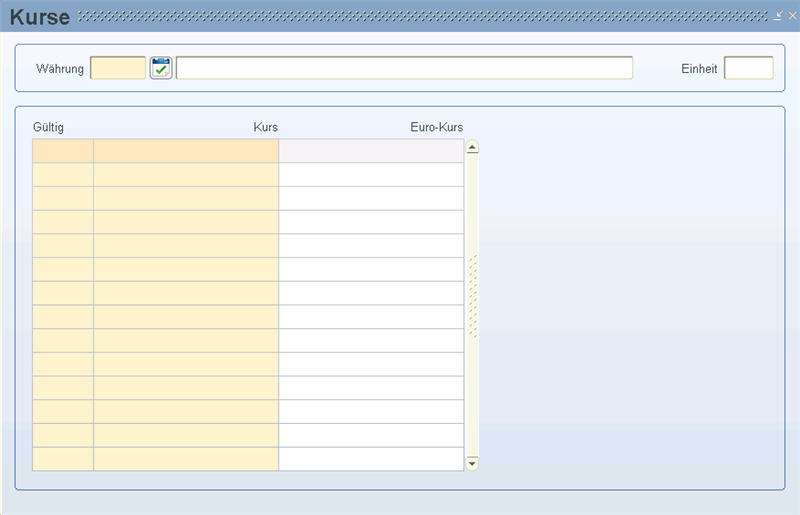Focus the Einheit input field

[748, 68]
